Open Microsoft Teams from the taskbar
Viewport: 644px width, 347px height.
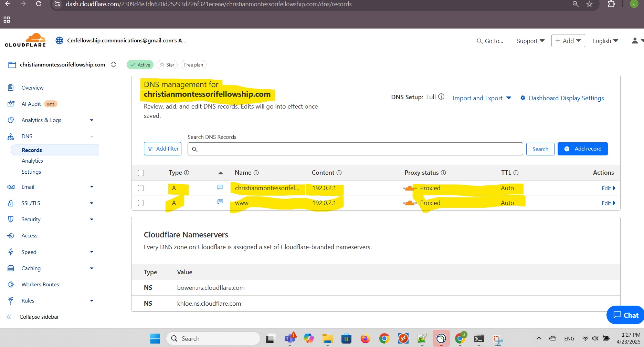tap(290, 338)
